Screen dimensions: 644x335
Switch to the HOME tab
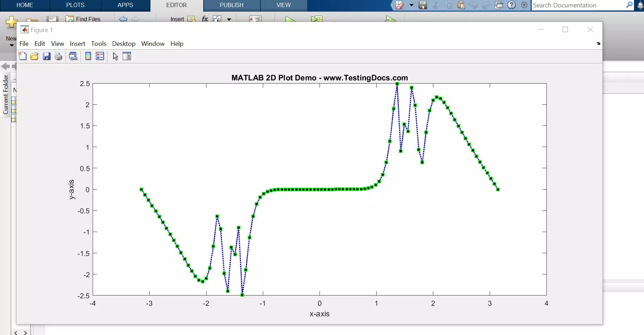25,5
